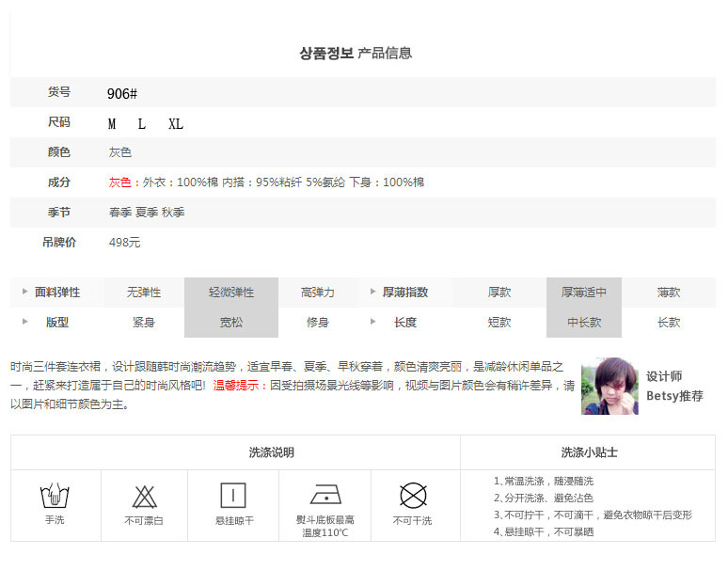Click washing tip 2 分开洗涤、避免沾色
Image resolution: width=728 pixels, height=570 pixels.
pos(544,499)
